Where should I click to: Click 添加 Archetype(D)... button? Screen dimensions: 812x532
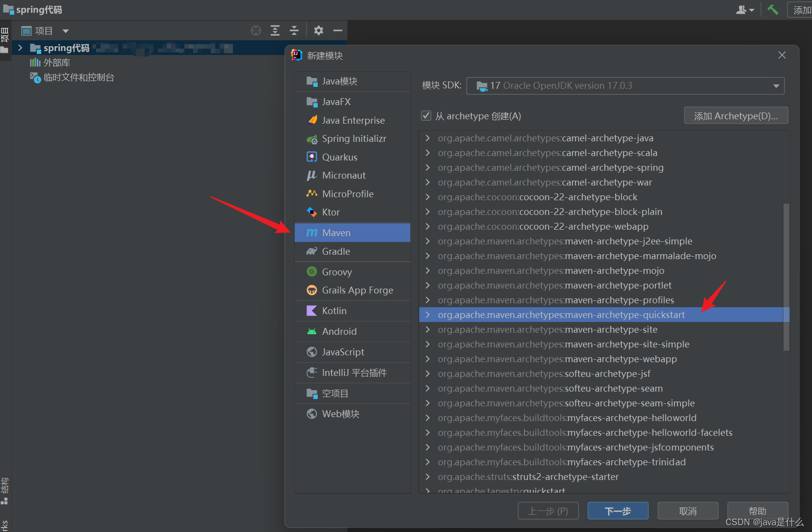click(x=736, y=116)
